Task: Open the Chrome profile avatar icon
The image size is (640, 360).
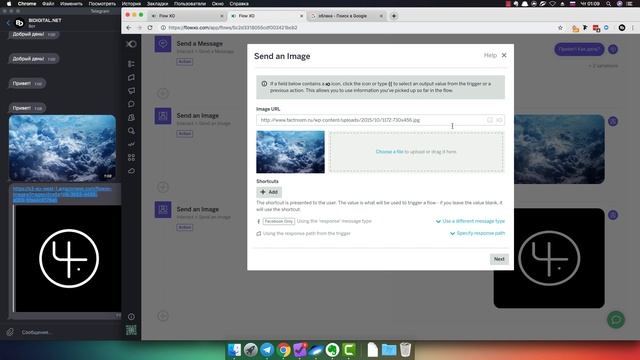Action: click(622, 27)
